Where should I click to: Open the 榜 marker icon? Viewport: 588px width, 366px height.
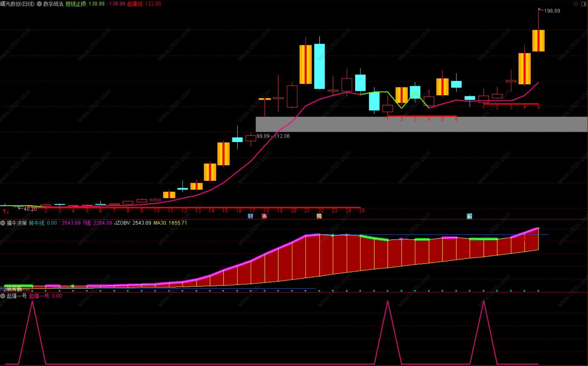point(319,216)
